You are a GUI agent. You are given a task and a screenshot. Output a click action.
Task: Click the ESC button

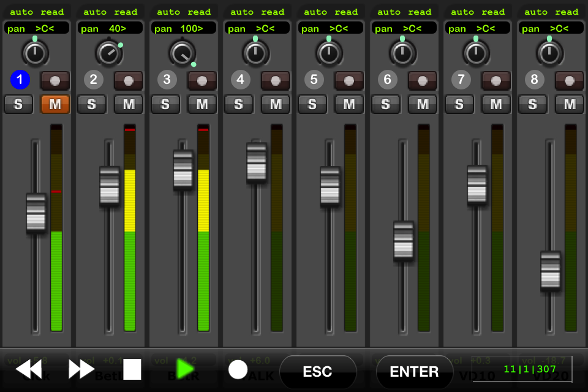tap(317, 372)
